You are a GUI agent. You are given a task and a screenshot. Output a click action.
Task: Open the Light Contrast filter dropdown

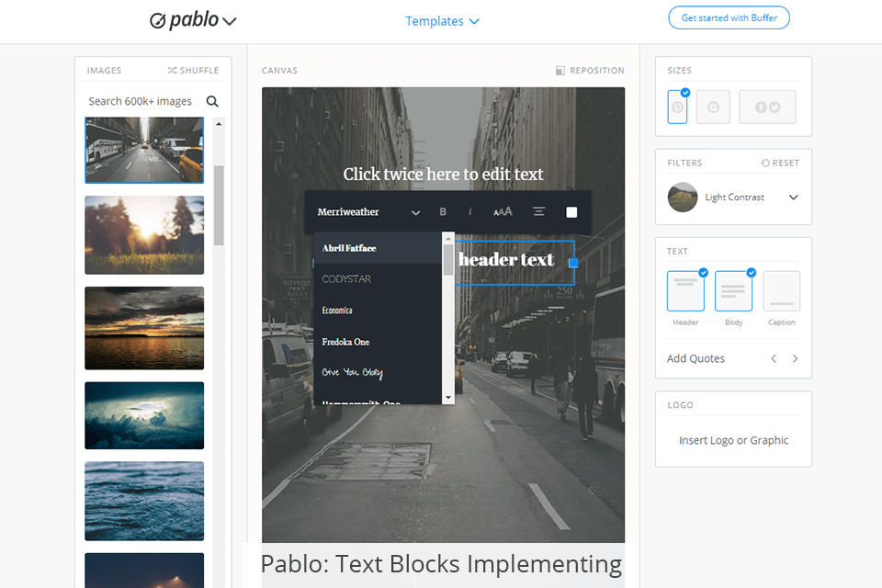click(793, 198)
